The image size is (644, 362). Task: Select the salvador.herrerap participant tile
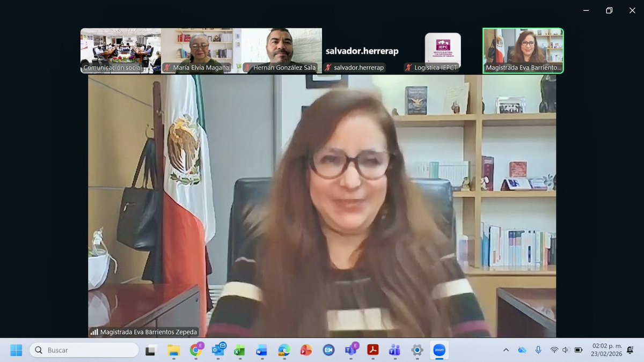pos(362,50)
